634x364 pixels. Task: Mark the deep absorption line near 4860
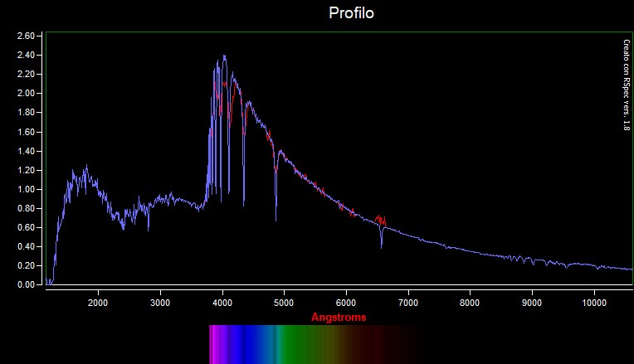point(276,217)
